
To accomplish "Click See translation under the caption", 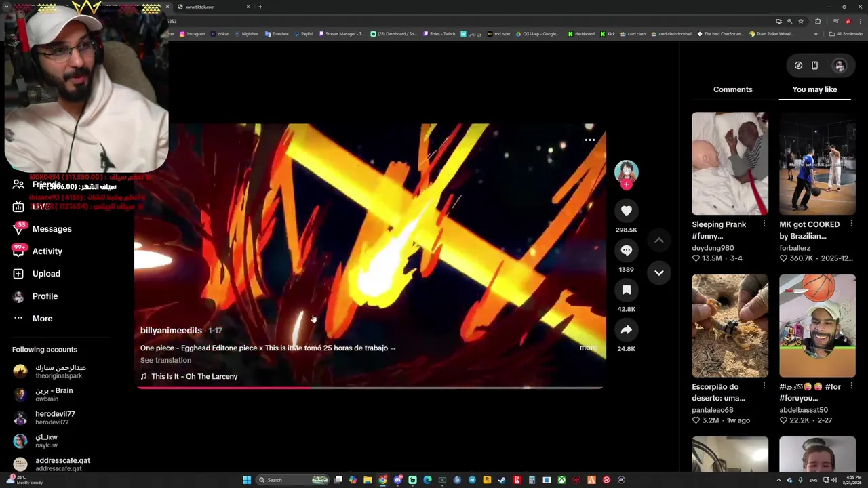I will point(165,360).
